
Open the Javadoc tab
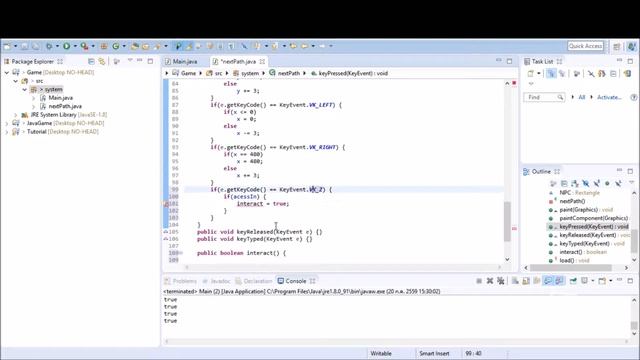[x=217, y=281]
